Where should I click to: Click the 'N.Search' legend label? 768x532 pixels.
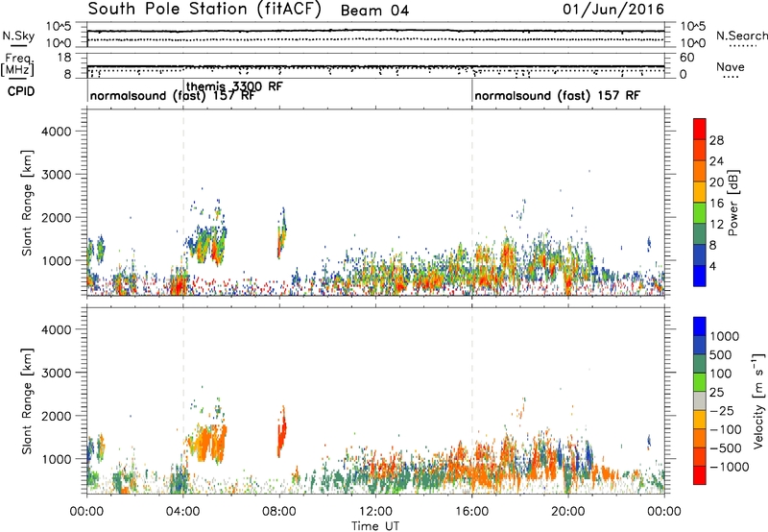coord(741,36)
